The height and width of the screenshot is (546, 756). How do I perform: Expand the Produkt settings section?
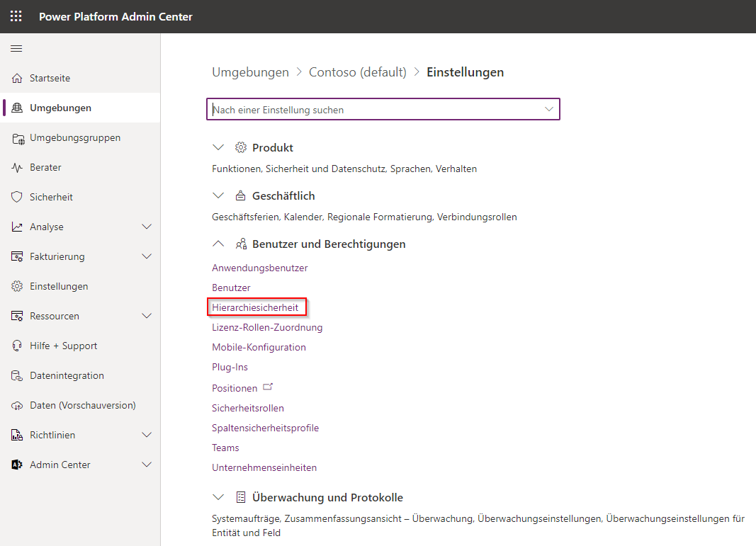point(218,148)
